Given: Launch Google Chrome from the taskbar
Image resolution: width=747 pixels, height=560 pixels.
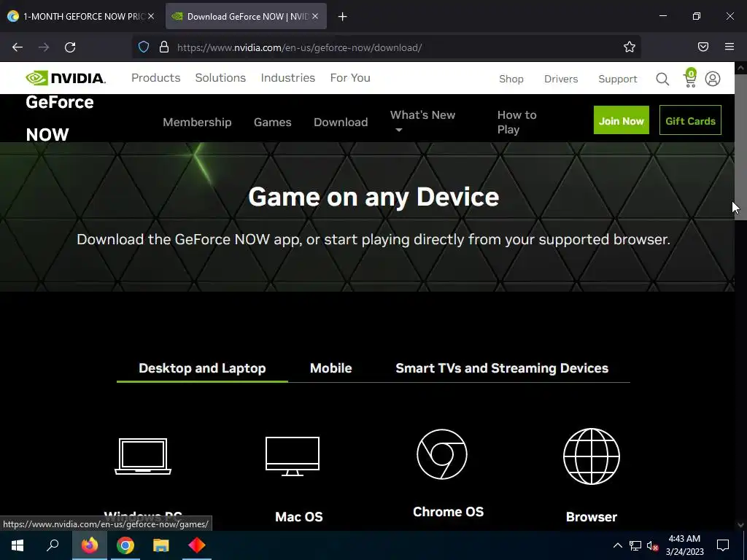Looking at the screenshot, I should (x=125, y=545).
